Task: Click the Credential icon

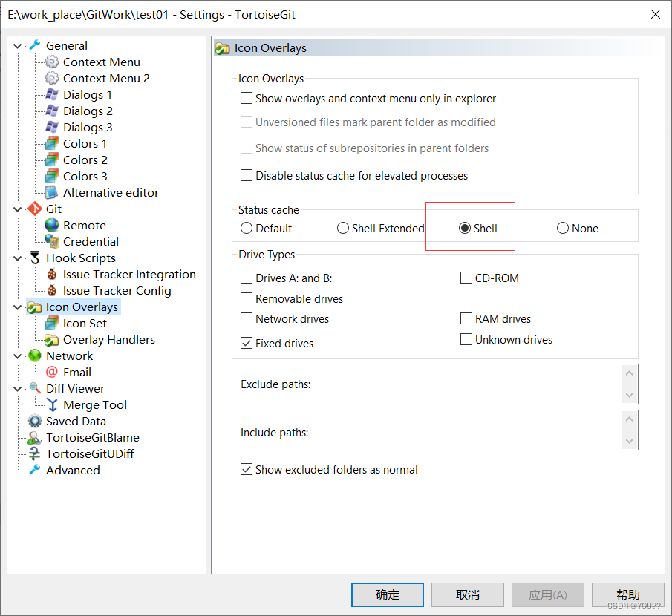Action: (x=52, y=241)
